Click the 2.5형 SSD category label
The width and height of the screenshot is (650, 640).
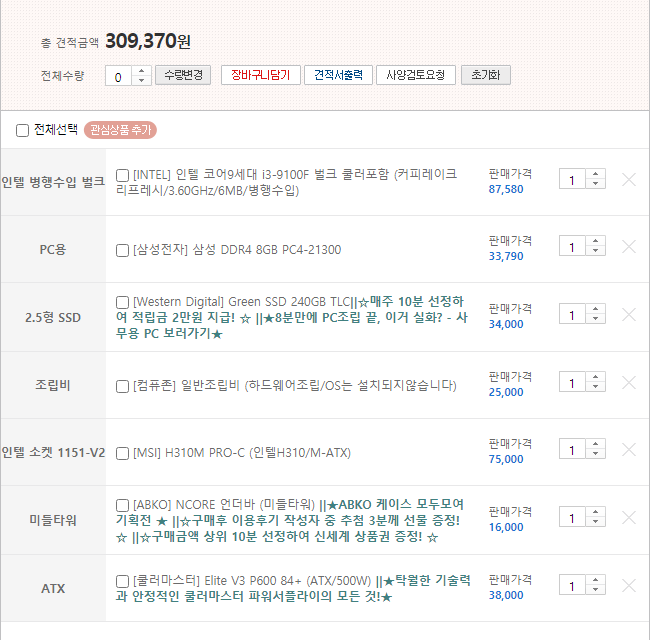[x=53, y=318]
